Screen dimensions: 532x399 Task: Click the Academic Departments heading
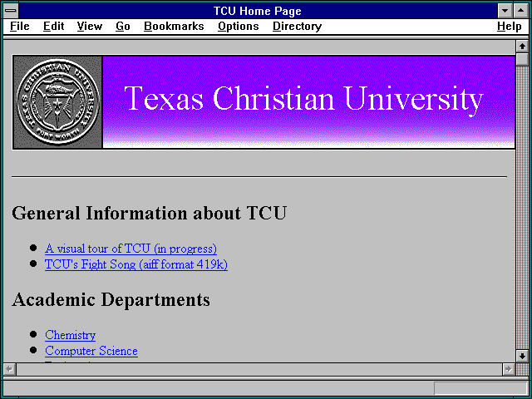pos(111,299)
